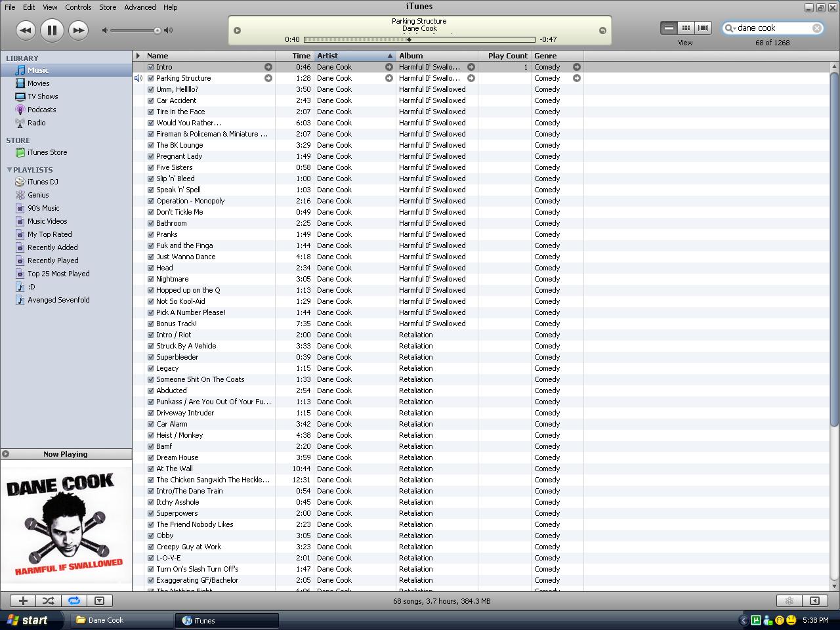
Task: Switch to the Dane Cook folder window in the taskbar
Action: [x=121, y=620]
